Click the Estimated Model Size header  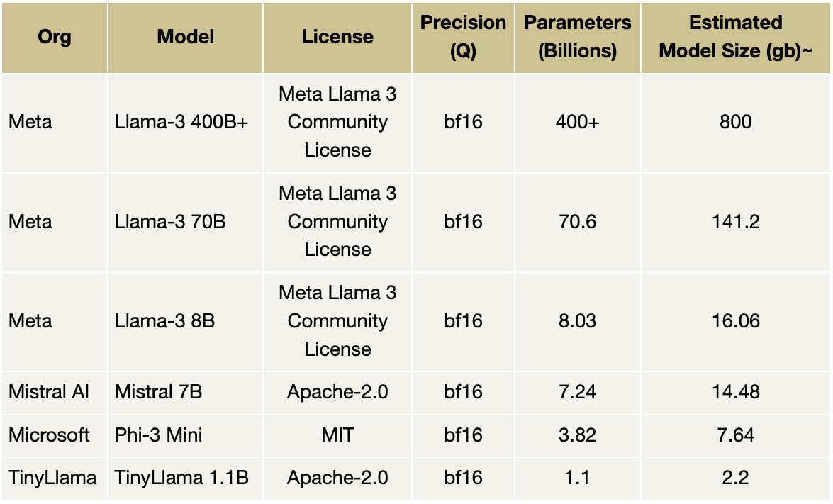735,37
